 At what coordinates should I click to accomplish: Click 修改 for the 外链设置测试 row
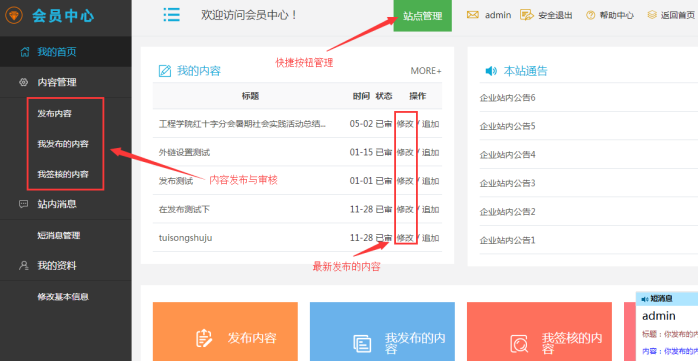[x=405, y=152]
